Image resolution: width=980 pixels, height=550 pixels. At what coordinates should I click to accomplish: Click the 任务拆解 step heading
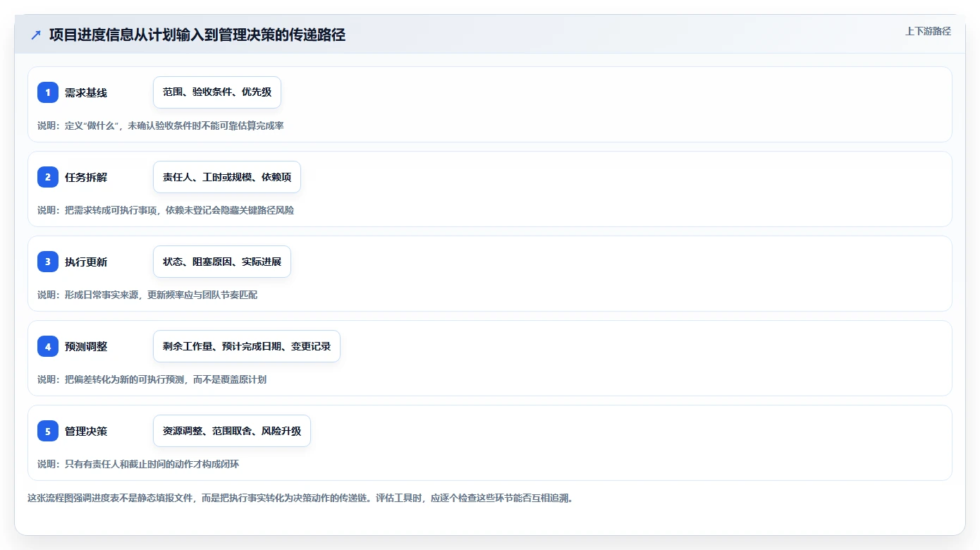[86, 177]
